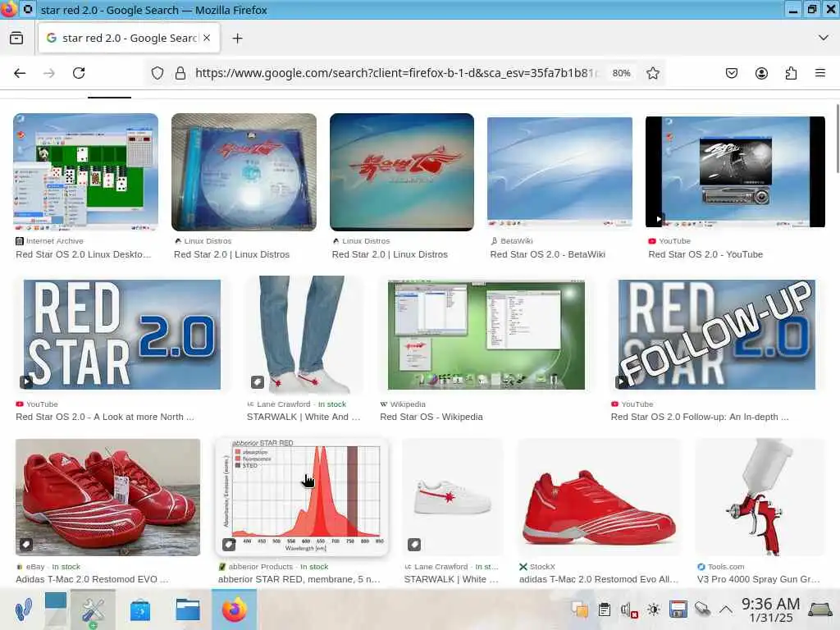Click the 80% zoom level indicator
The width and height of the screenshot is (840, 630).
pyautogui.click(x=622, y=73)
